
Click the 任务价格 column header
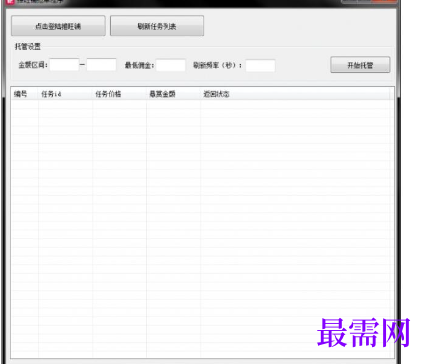(119, 94)
